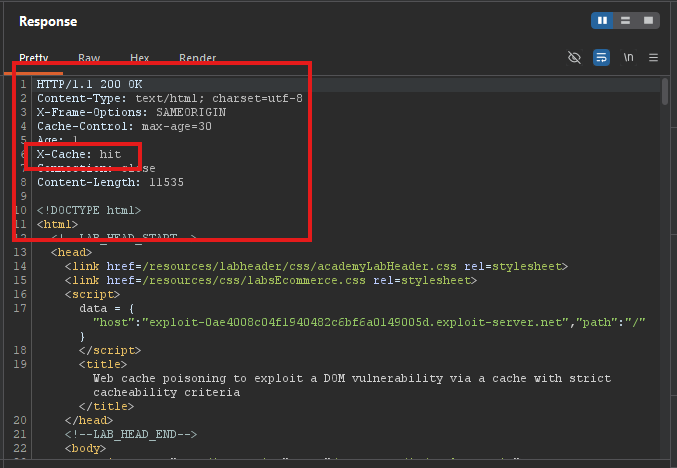Click labsEcommerce.css link href line
Screen dimensions: 677x468
pyautogui.click(x=271, y=280)
